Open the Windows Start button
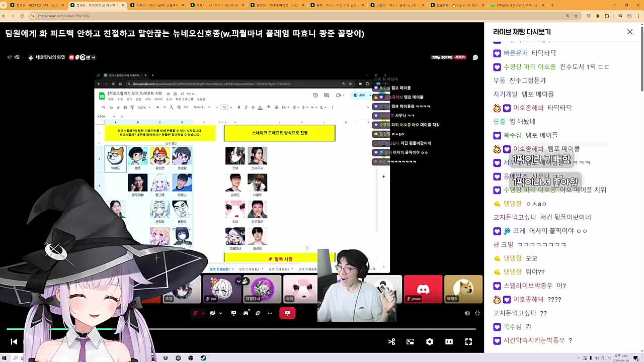Image resolution: width=644 pixels, height=362 pixels. (x=5, y=358)
